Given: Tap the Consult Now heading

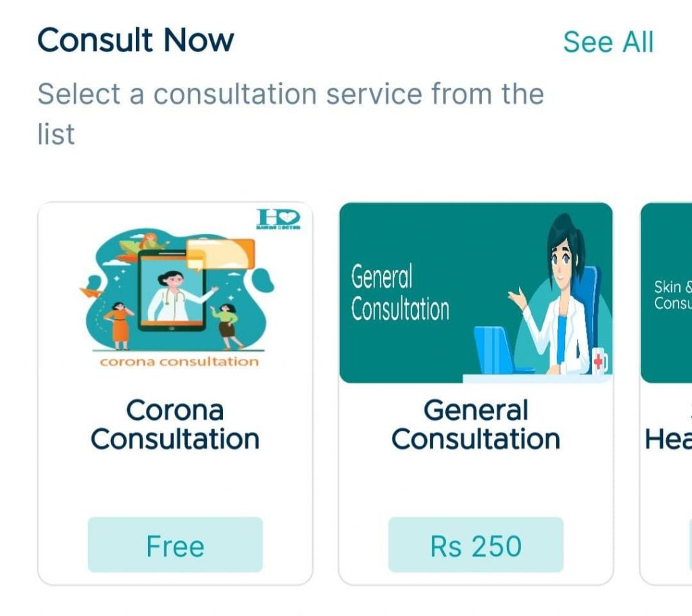Looking at the screenshot, I should pos(135,41).
